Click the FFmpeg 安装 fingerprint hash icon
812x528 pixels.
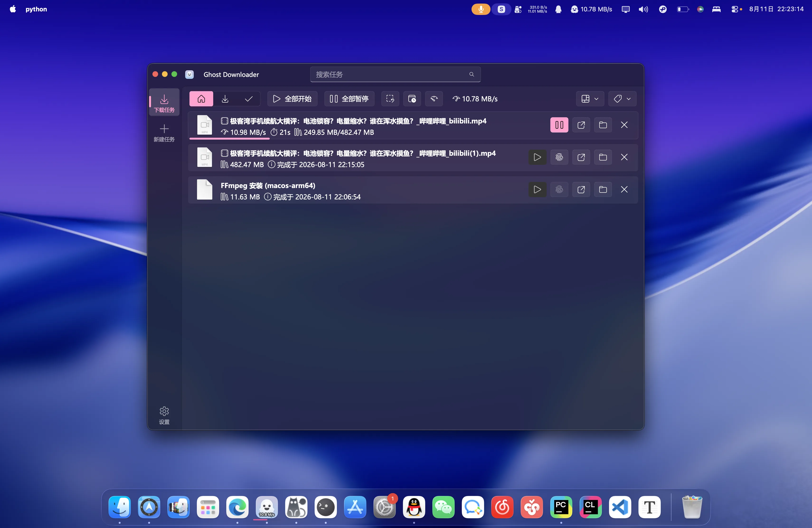coord(559,189)
